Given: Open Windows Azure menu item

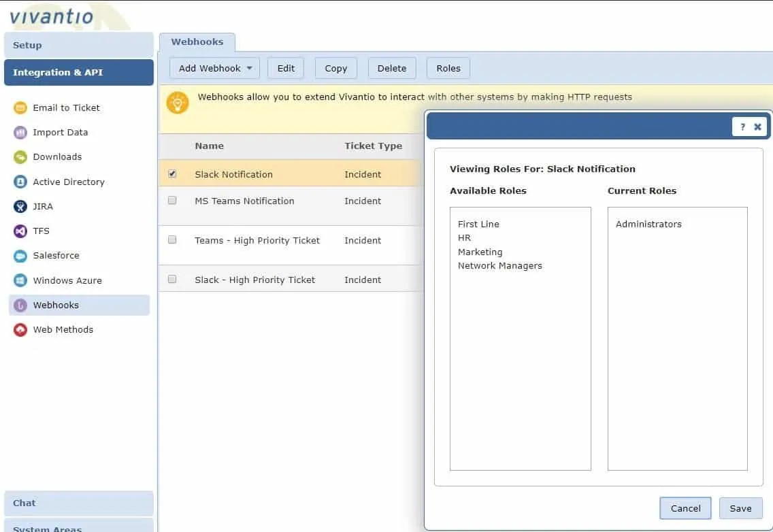Looking at the screenshot, I should [67, 280].
